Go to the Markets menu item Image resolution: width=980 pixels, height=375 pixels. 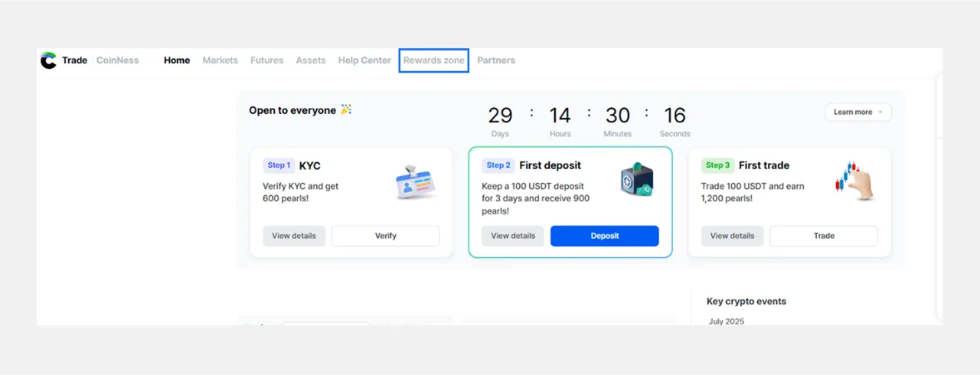(220, 60)
